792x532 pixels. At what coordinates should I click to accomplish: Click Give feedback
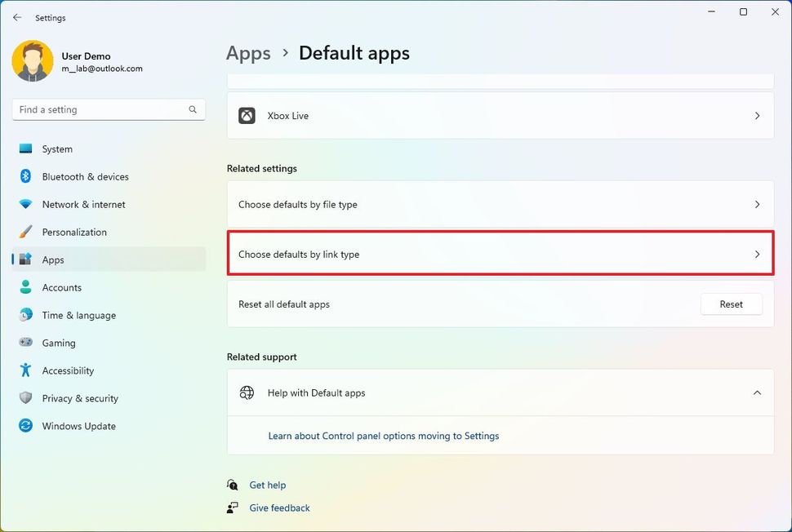coord(279,508)
